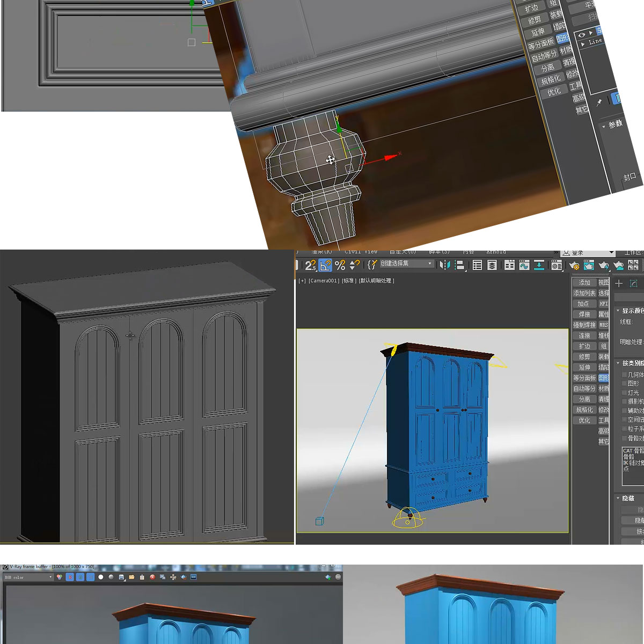
Task: Open the 默认明暗处理 viewport shading menu
Action: [x=376, y=281]
